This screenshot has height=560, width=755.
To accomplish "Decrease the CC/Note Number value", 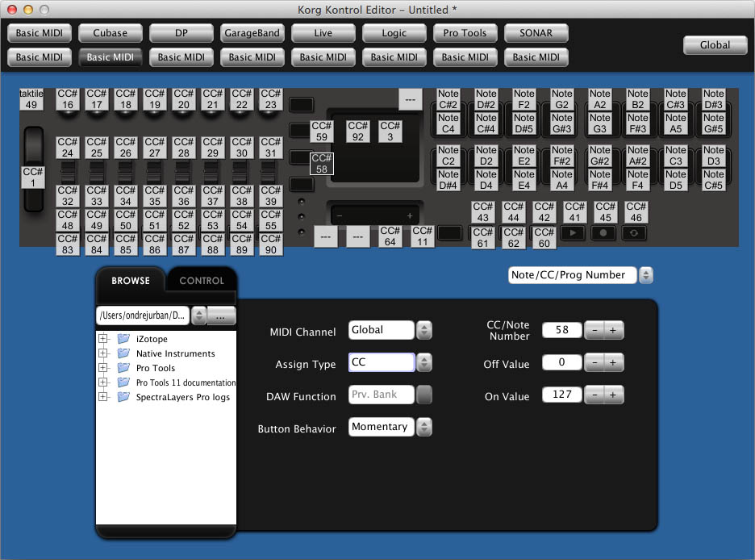I will point(594,330).
